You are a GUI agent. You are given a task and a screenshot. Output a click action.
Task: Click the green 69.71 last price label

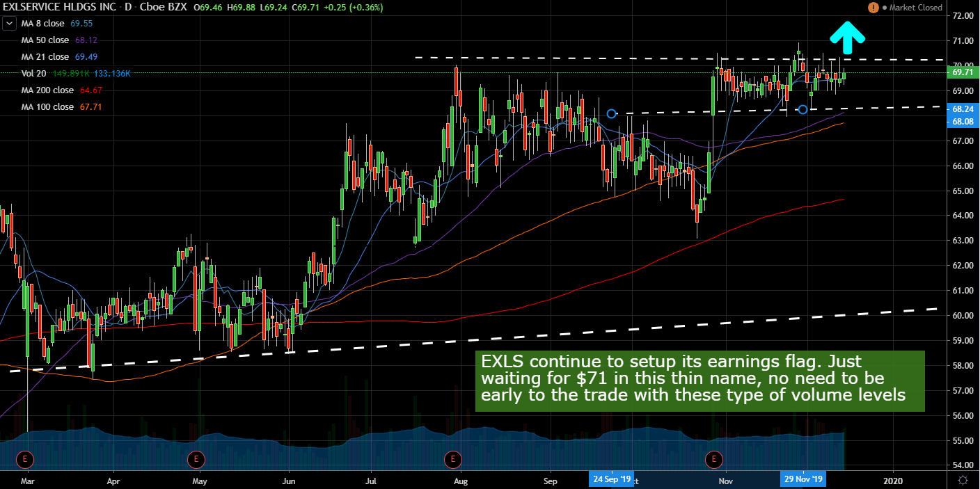point(962,72)
